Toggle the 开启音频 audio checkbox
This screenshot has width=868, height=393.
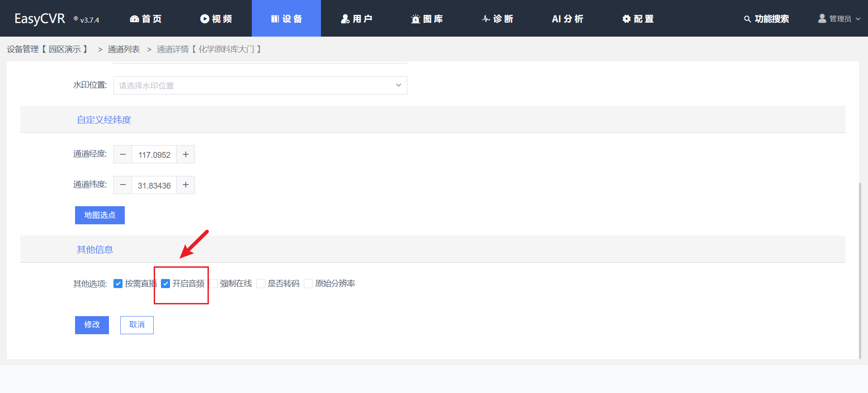(x=165, y=284)
